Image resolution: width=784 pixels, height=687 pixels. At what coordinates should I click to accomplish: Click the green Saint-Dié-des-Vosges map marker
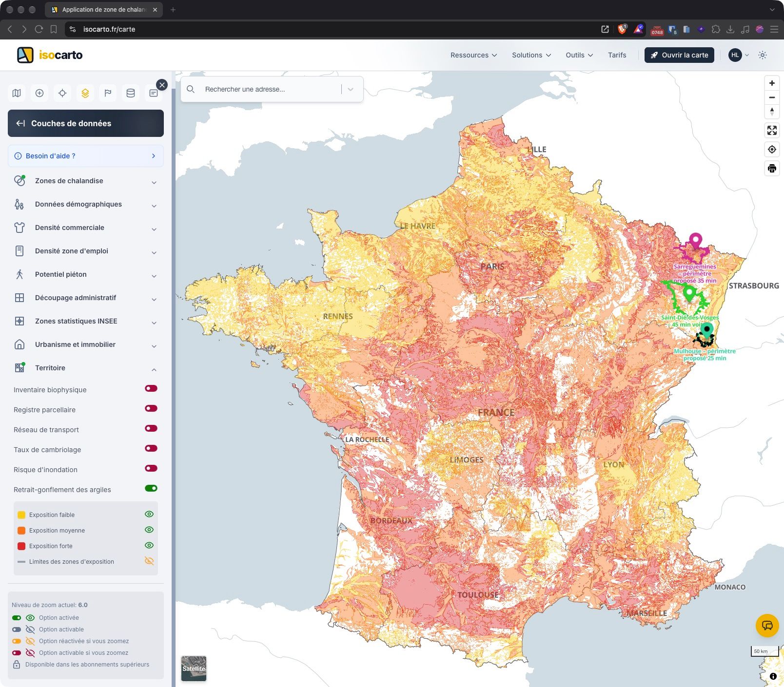pos(689,294)
